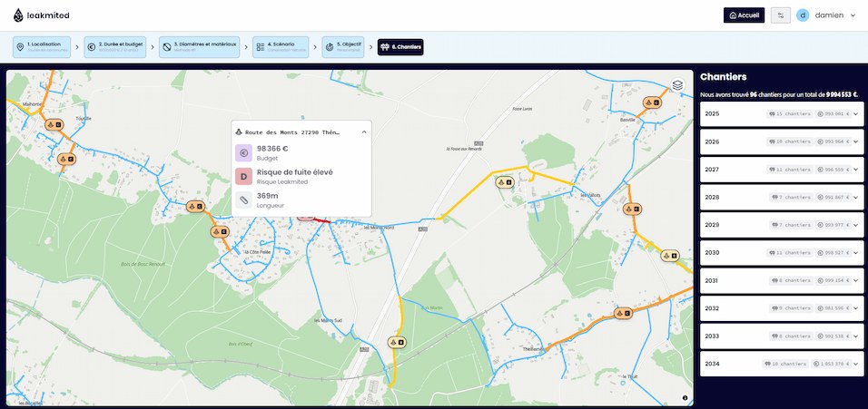Click the damien user avatar
The image size is (868, 409).
(803, 15)
